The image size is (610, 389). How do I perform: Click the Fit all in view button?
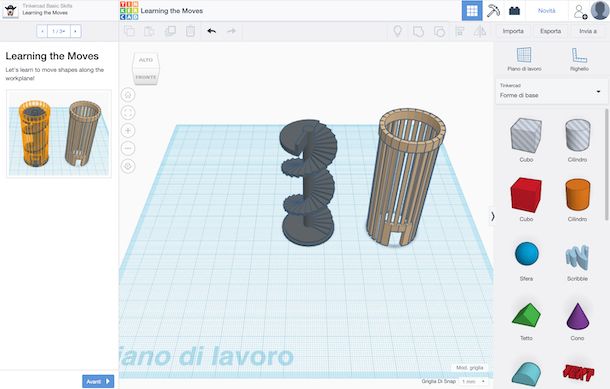(x=128, y=112)
